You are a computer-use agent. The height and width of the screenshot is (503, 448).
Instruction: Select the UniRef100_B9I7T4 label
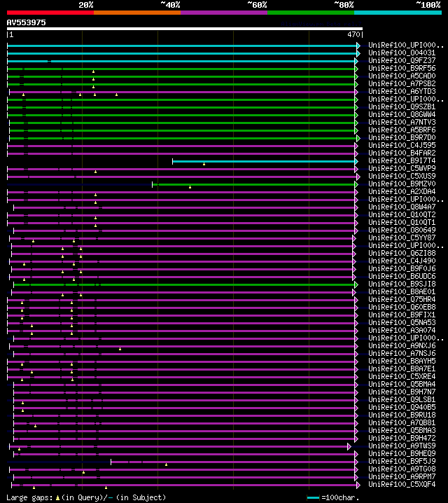click(x=402, y=160)
